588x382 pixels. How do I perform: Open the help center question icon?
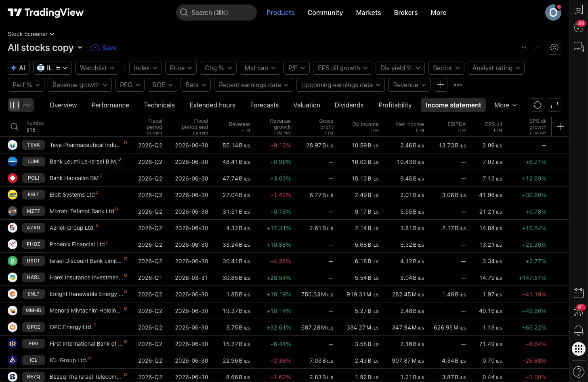coord(579,372)
